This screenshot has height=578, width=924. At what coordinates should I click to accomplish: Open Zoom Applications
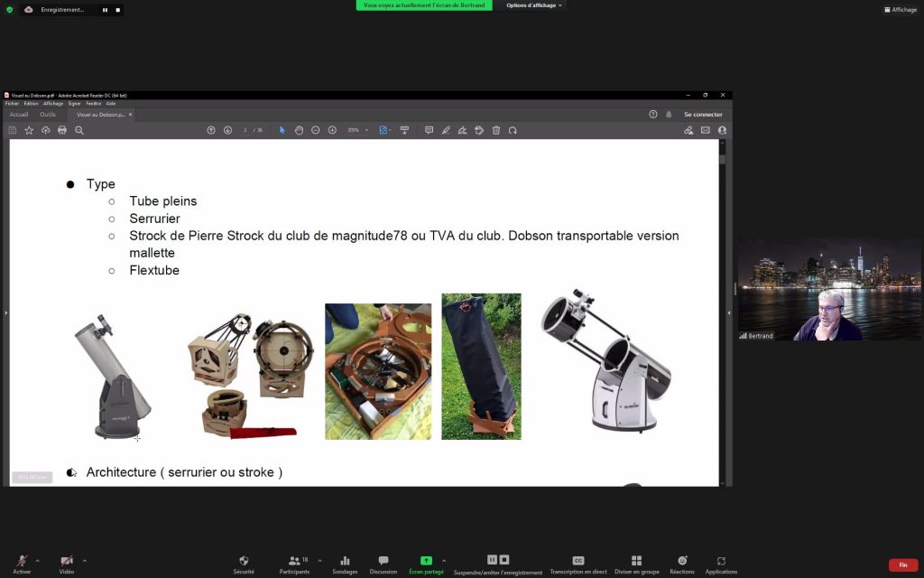click(721, 564)
